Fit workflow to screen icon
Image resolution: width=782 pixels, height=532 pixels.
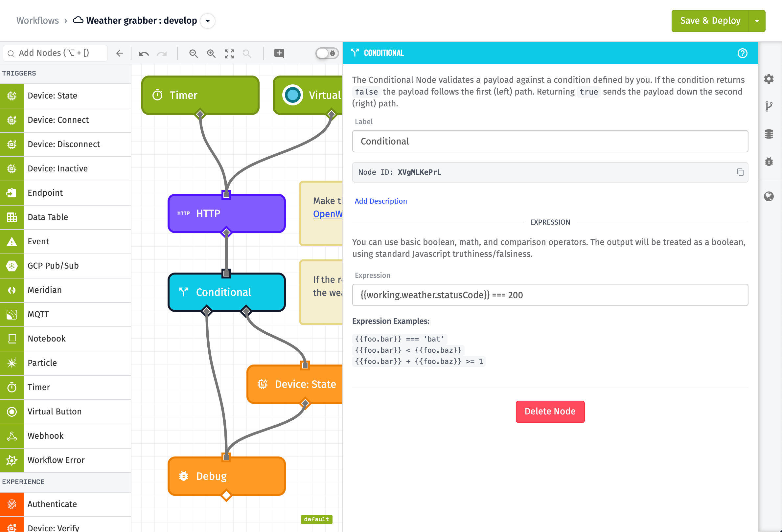click(229, 54)
